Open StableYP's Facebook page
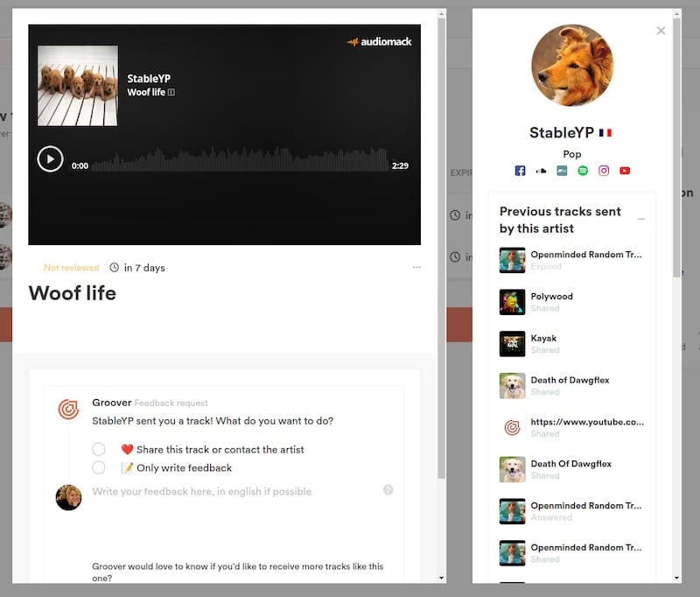Viewport: 700px width, 597px height. 520,171
